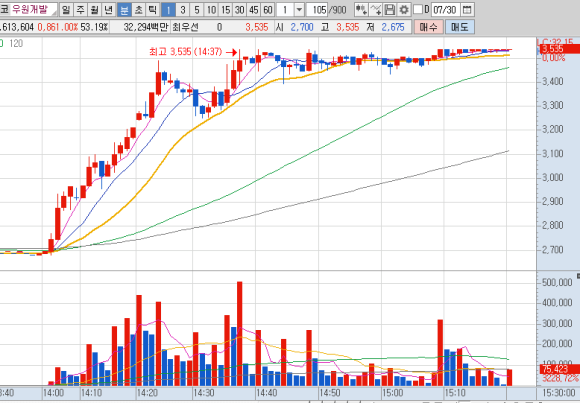Click the chart type candlestick icon
Screen dimensions: 580x403
pyautogui.click(x=361, y=10)
